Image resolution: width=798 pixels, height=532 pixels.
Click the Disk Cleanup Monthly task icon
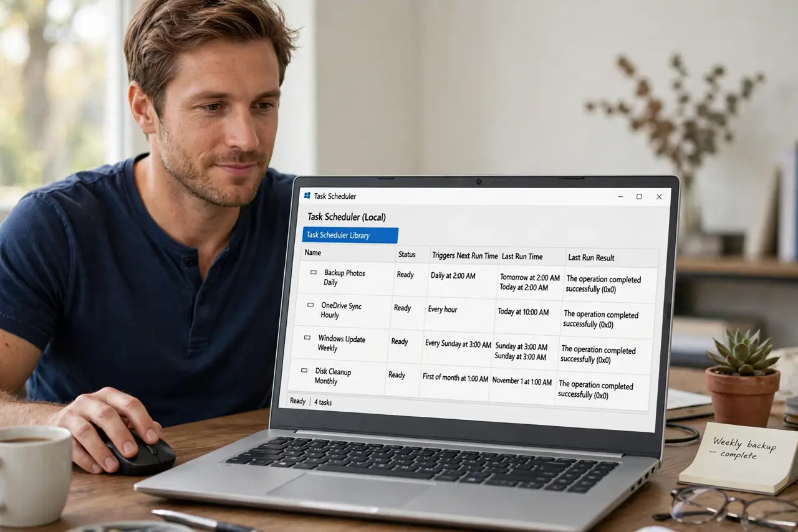[x=304, y=370]
